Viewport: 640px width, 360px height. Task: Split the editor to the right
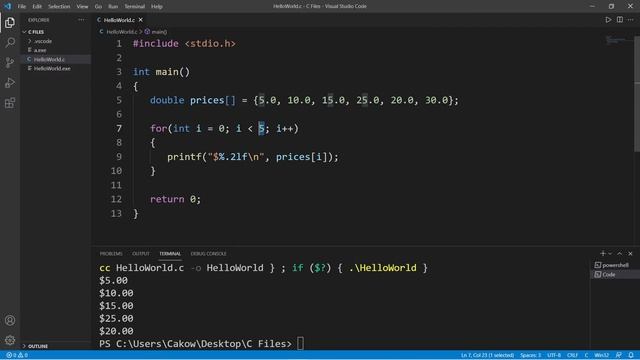[x=620, y=20]
